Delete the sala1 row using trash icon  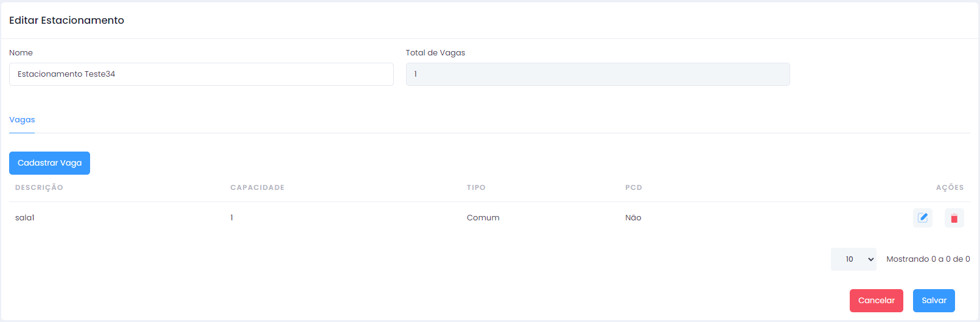(x=954, y=218)
